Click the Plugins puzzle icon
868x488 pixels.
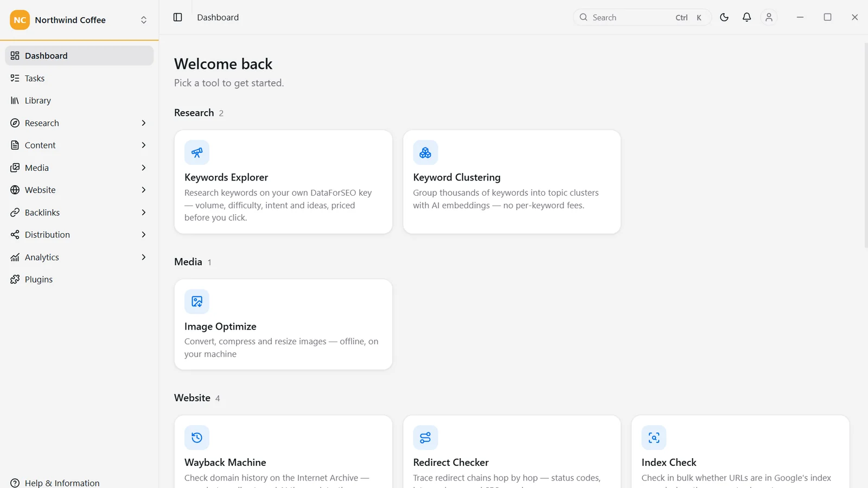pos(15,279)
